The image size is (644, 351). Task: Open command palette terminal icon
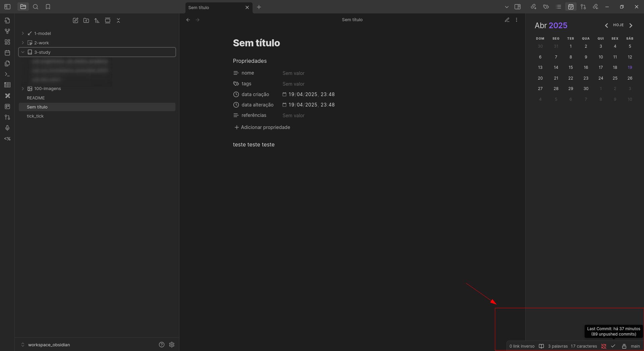pos(7,74)
